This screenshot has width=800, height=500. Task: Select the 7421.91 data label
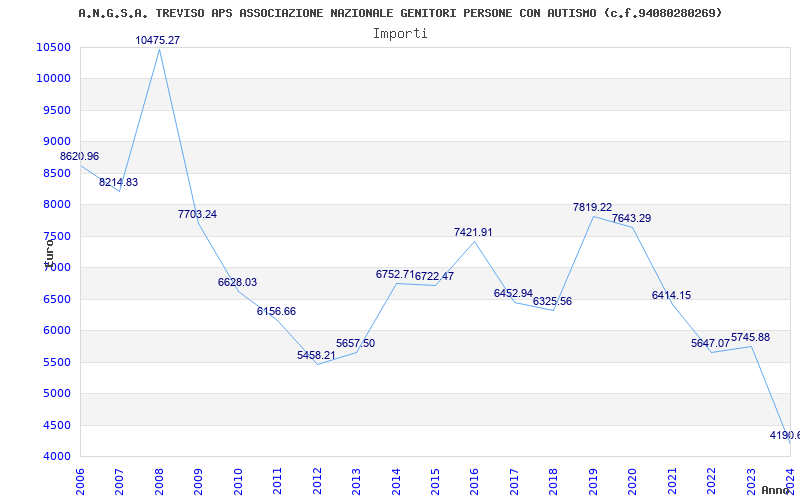coord(473,233)
